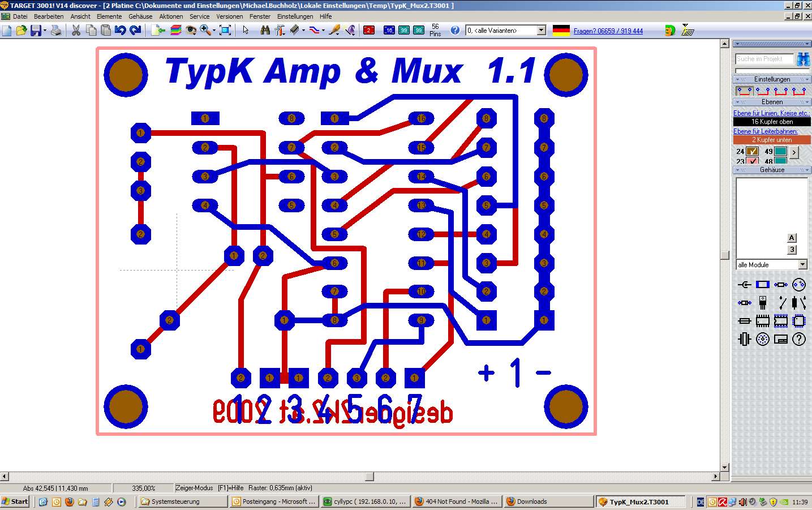
Task: Click the 3 button in Gehäuse preview
Action: point(792,250)
